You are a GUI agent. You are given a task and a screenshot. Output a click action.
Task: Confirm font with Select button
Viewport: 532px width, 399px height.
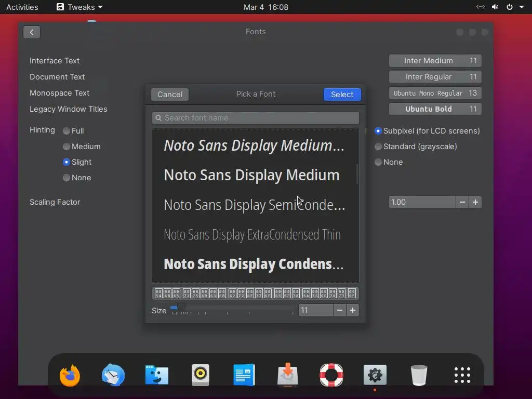[342, 95]
